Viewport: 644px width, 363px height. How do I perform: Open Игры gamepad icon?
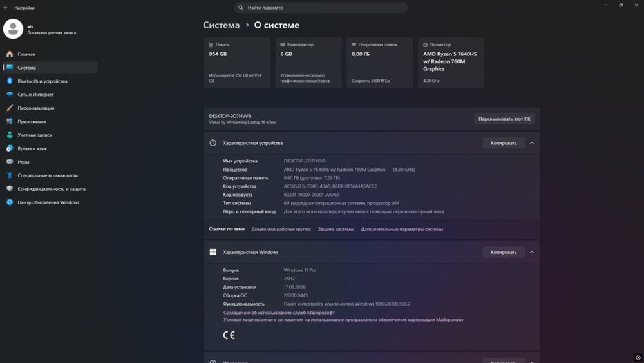coord(10,162)
